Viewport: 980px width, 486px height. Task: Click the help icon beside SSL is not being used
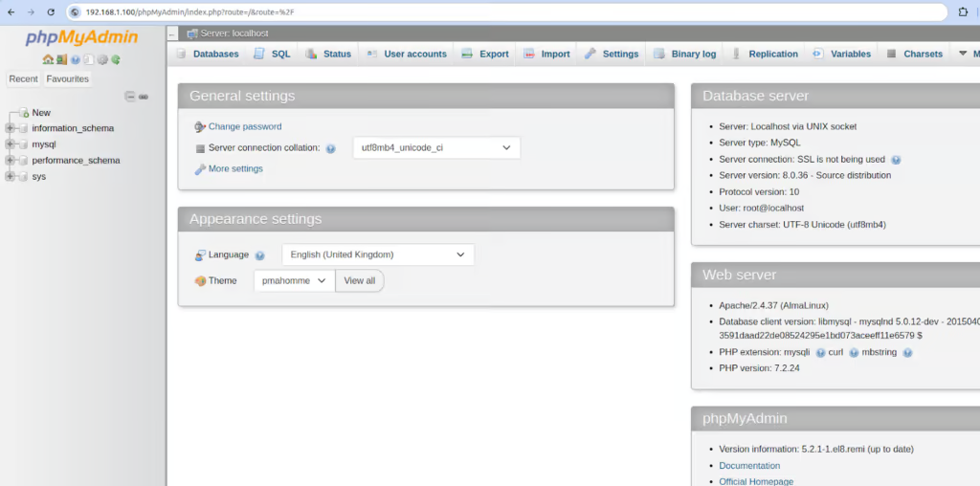click(896, 160)
